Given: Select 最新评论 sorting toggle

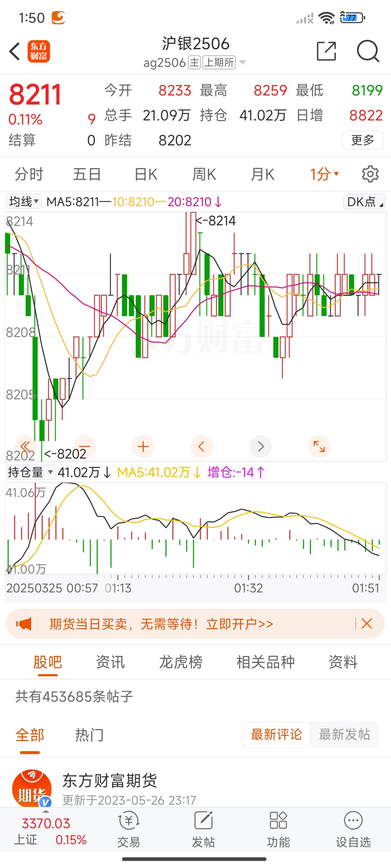Looking at the screenshot, I should tap(276, 735).
